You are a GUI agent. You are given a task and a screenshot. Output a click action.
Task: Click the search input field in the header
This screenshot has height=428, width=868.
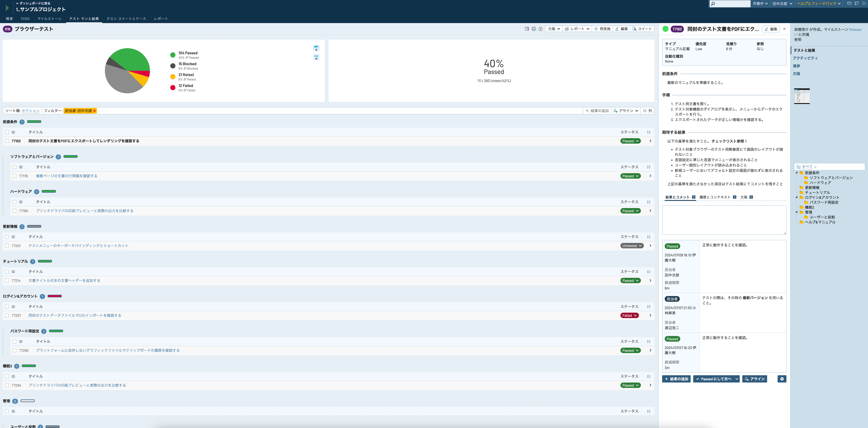click(730, 4)
